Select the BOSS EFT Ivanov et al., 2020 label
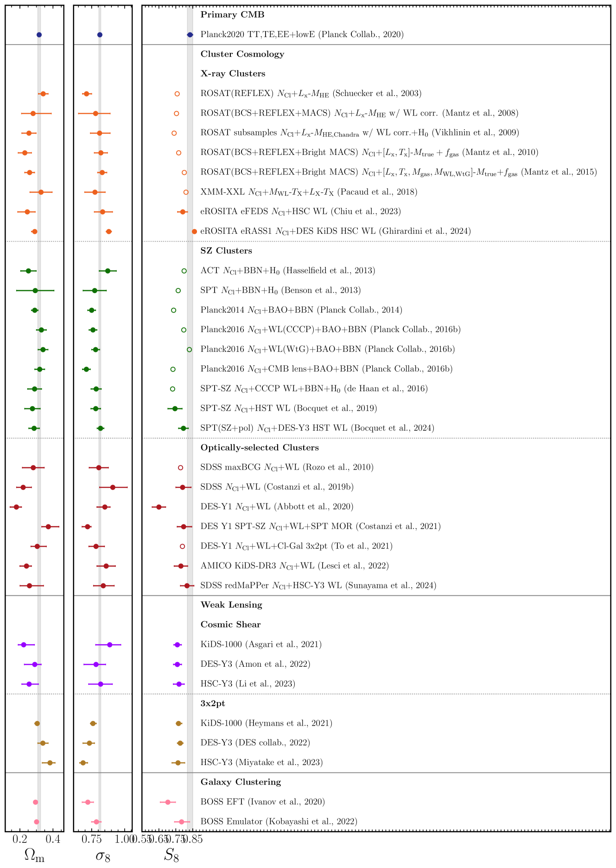This screenshot has width=616, height=868. (263, 802)
